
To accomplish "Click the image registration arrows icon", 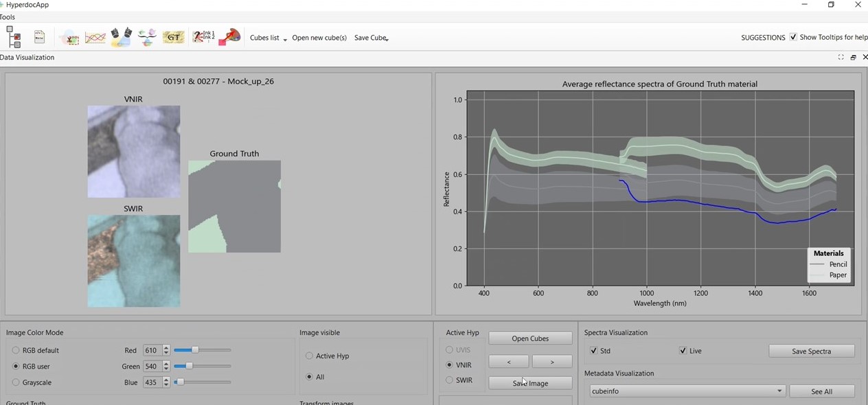I will (x=147, y=37).
